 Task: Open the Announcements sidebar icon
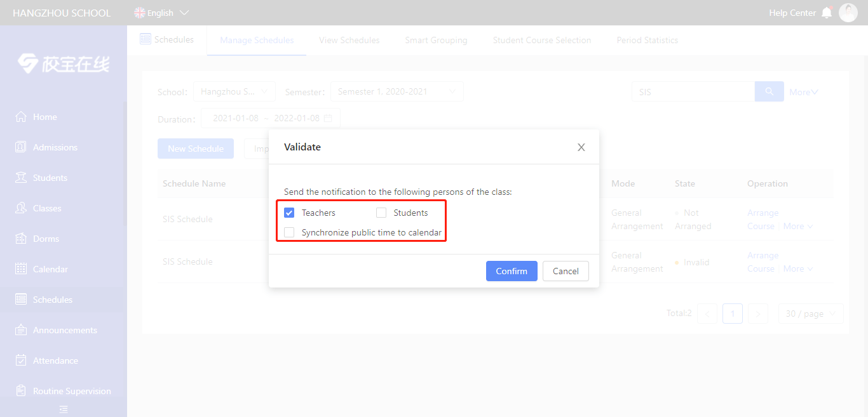[x=21, y=330]
